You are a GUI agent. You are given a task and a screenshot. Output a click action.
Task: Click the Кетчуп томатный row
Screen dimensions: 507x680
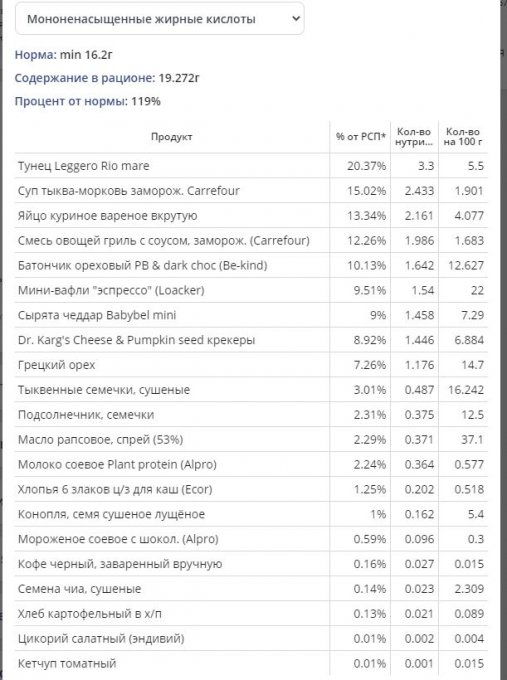click(251, 664)
